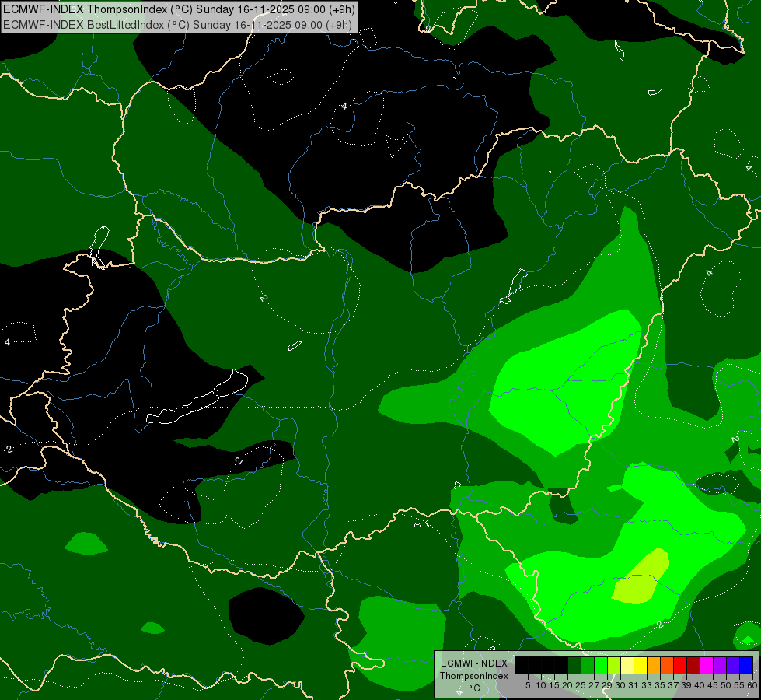Viewport: 761px width, 700px height.
Task: Click the legend scale value 60
Action: [752, 685]
